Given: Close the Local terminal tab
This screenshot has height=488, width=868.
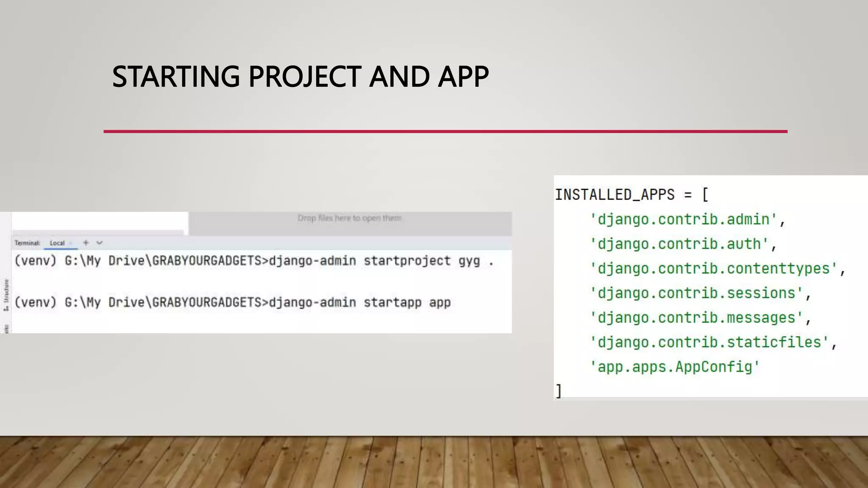Looking at the screenshot, I should (x=71, y=243).
